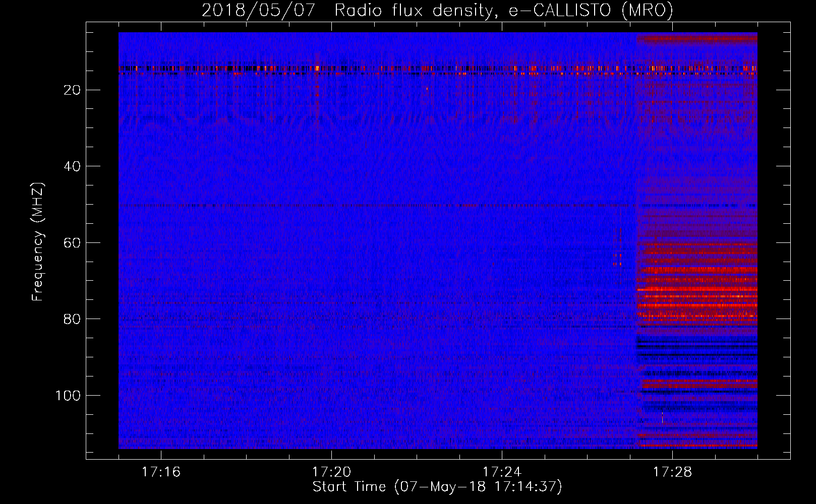Click the 20 MHz frequency tick label
The width and height of the screenshot is (816, 504).
73,90
